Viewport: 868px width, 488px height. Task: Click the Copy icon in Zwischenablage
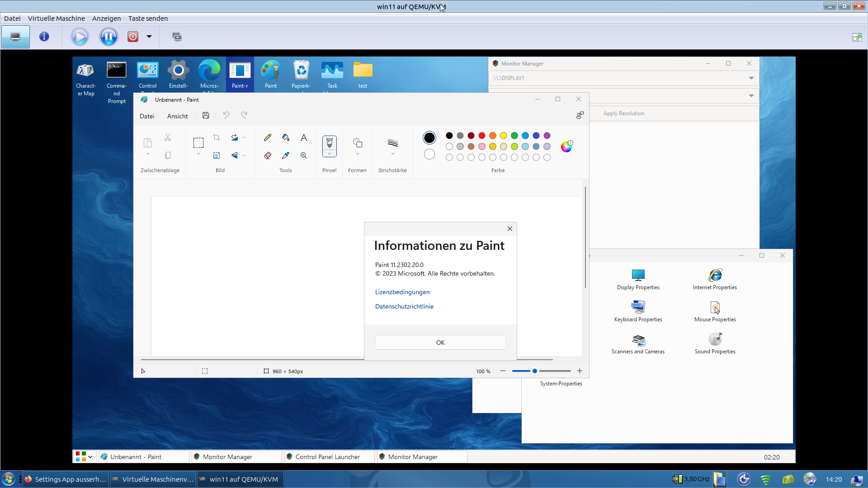coord(168,155)
